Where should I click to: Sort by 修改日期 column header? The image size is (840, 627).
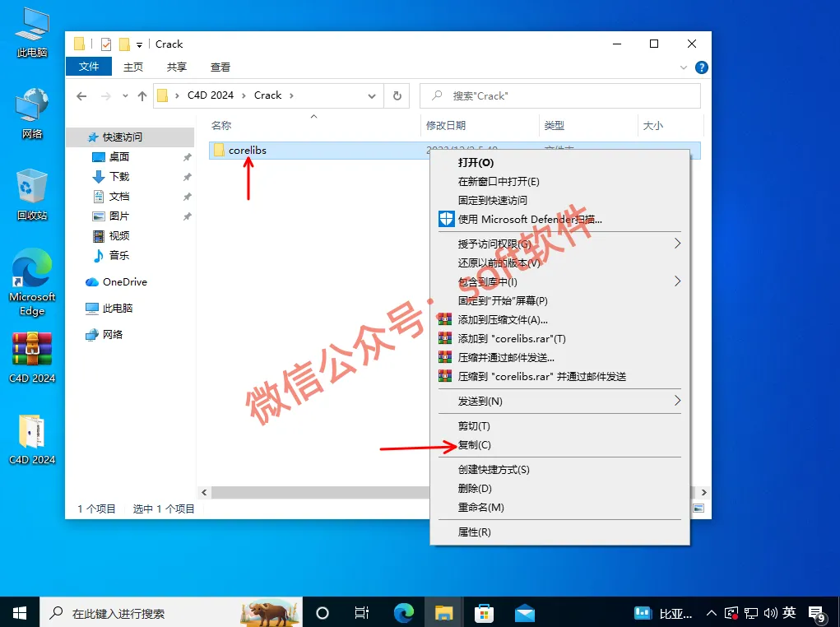445,125
